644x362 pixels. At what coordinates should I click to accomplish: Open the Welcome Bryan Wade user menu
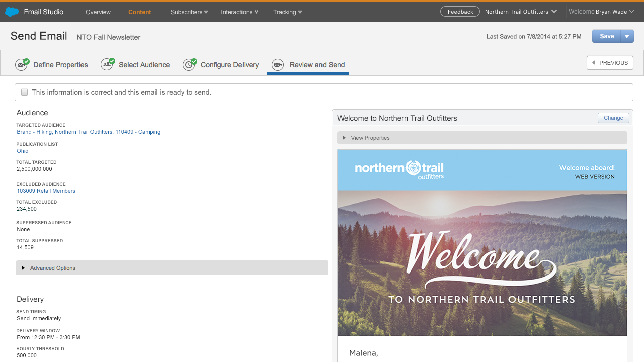(601, 12)
